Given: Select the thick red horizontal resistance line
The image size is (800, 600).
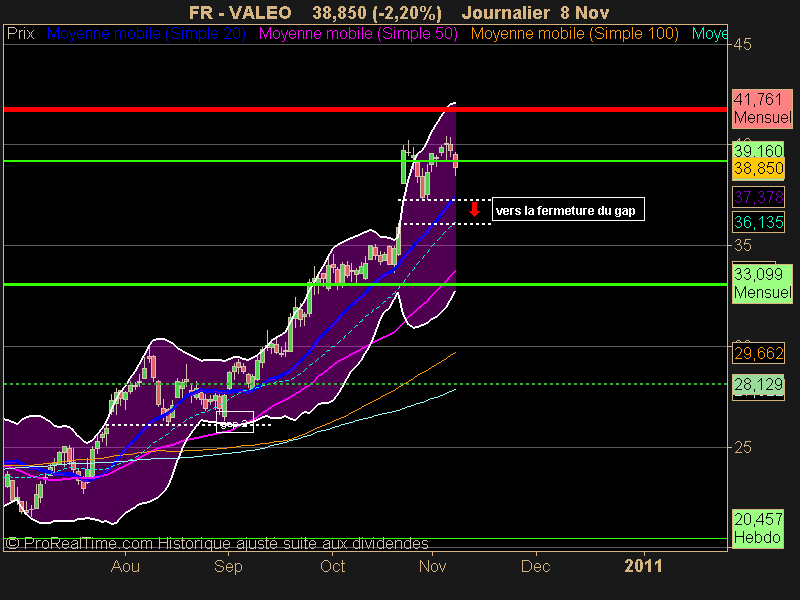Looking at the screenshot, I should click(x=365, y=109).
